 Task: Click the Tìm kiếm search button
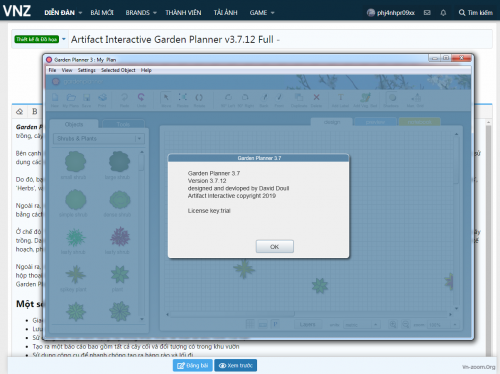476,13
